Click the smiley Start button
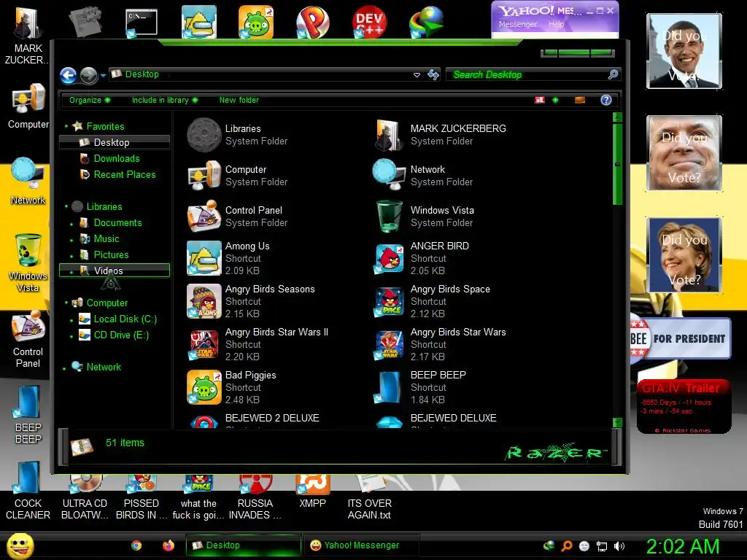 20,545
